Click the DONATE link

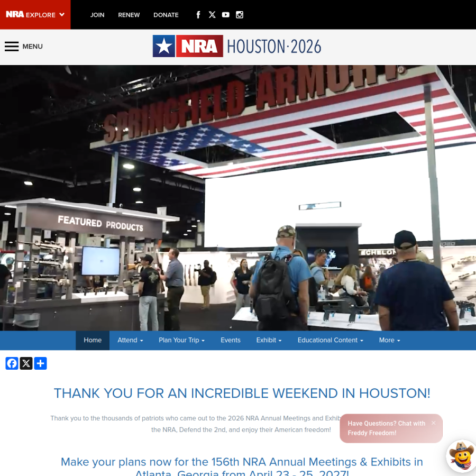(166, 15)
